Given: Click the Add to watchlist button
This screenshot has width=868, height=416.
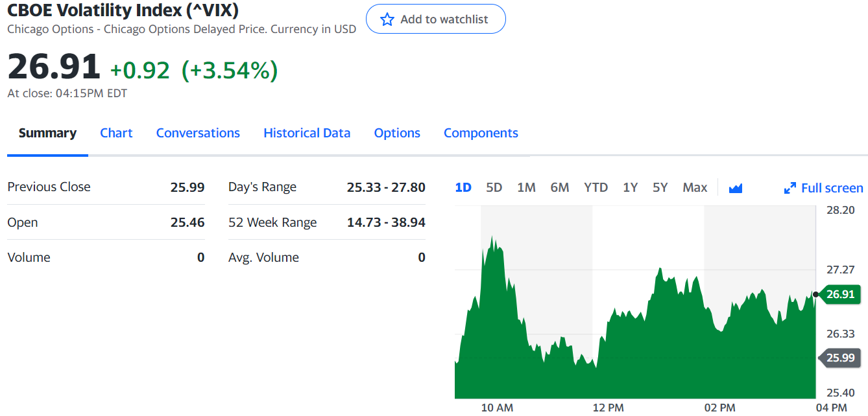Looking at the screenshot, I should [x=436, y=19].
